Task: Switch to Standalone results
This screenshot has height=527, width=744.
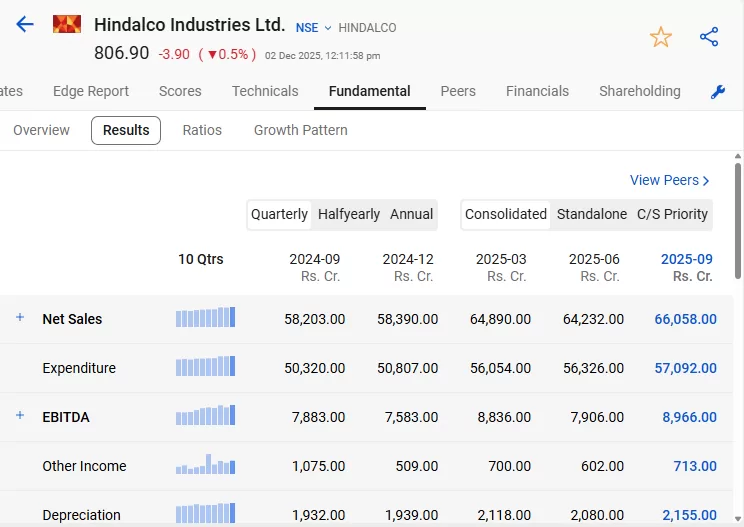Action: [x=592, y=214]
